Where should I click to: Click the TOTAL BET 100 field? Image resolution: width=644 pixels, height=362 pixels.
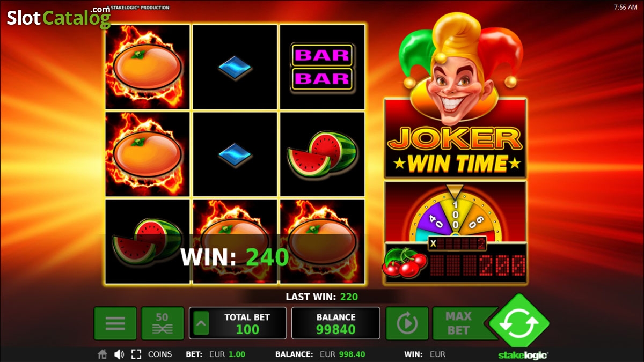[x=238, y=323]
